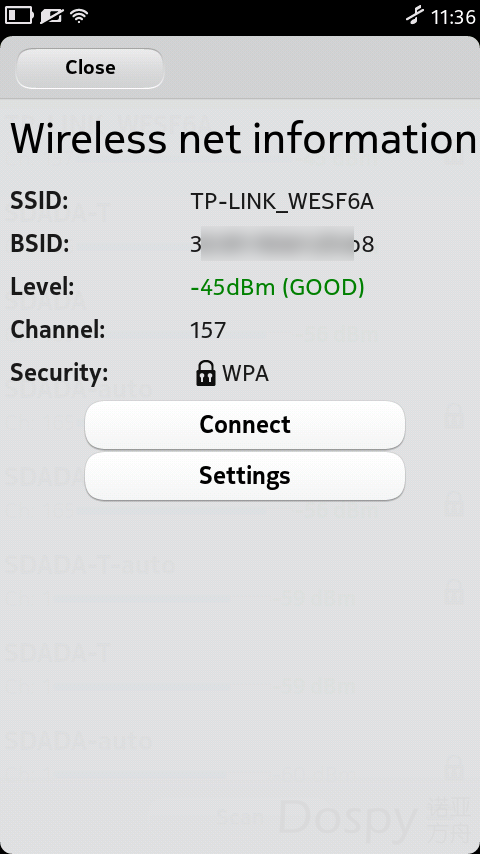The height and width of the screenshot is (854, 480).
Task: Click the Security field label
Action: pyautogui.click(x=59, y=373)
